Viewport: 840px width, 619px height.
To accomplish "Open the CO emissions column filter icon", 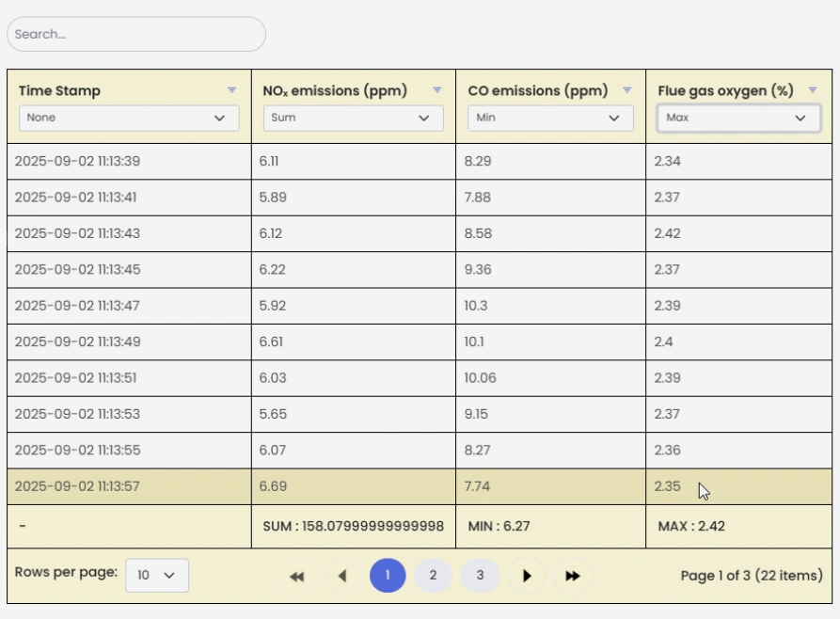I will (x=626, y=90).
